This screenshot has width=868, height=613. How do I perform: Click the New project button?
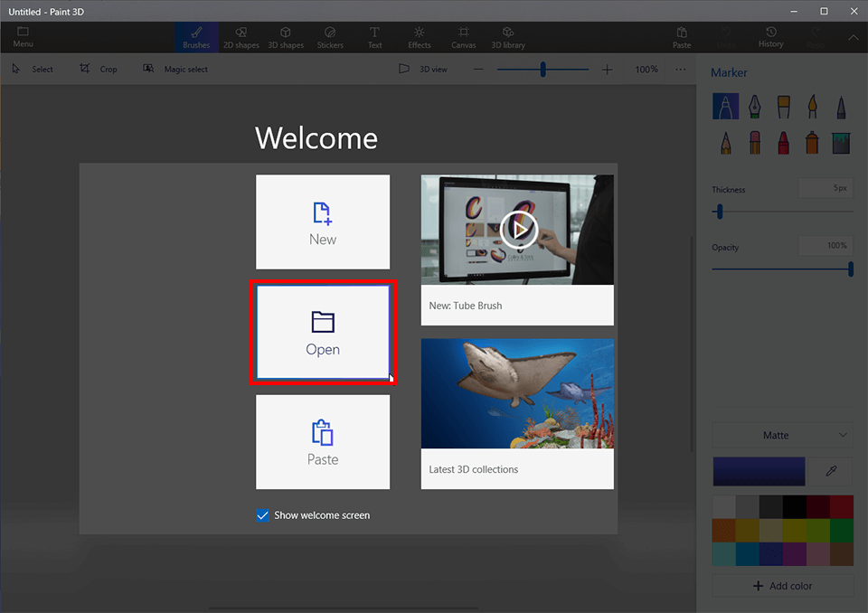(323, 222)
